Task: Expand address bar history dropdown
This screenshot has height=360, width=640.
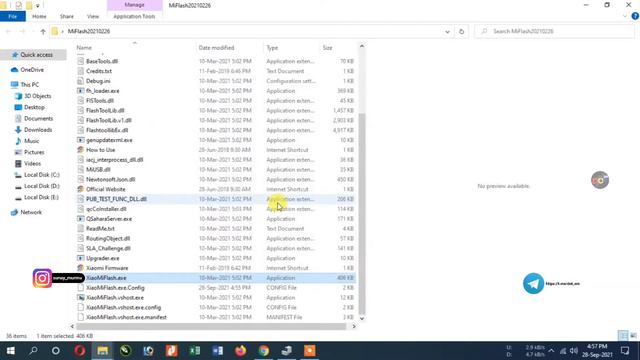Action: click(x=447, y=31)
